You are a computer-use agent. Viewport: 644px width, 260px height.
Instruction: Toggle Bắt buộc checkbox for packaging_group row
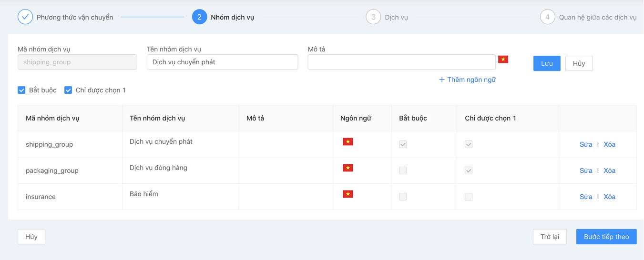[x=403, y=170]
